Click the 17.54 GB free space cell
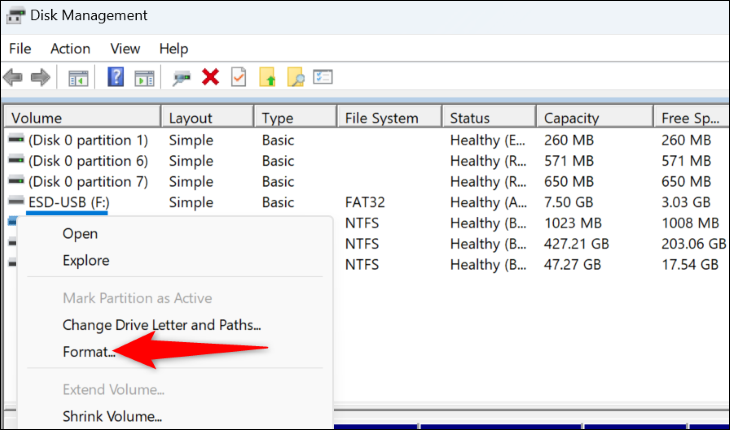The width and height of the screenshot is (730, 430). coord(689,264)
